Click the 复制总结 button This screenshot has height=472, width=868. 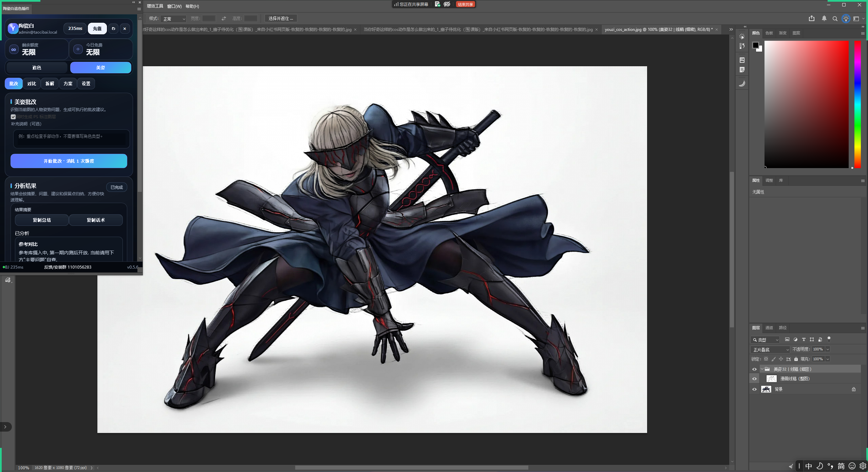(42, 220)
